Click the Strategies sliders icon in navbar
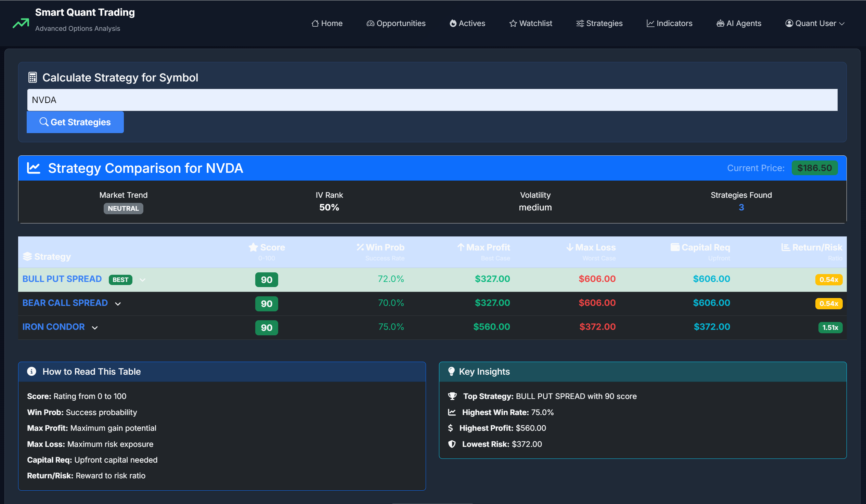 coord(580,23)
